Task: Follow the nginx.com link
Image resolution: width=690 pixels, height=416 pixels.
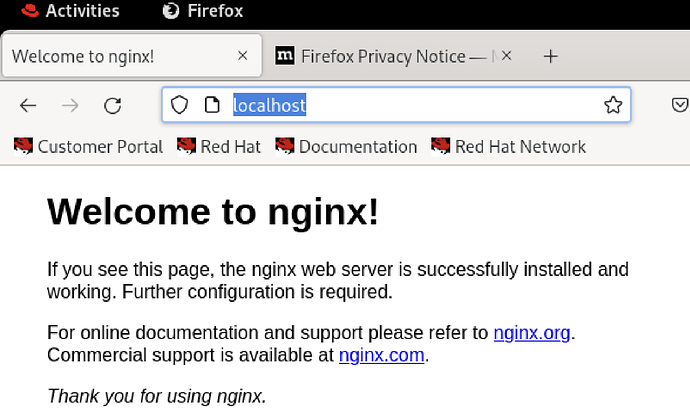Action: 382,355
